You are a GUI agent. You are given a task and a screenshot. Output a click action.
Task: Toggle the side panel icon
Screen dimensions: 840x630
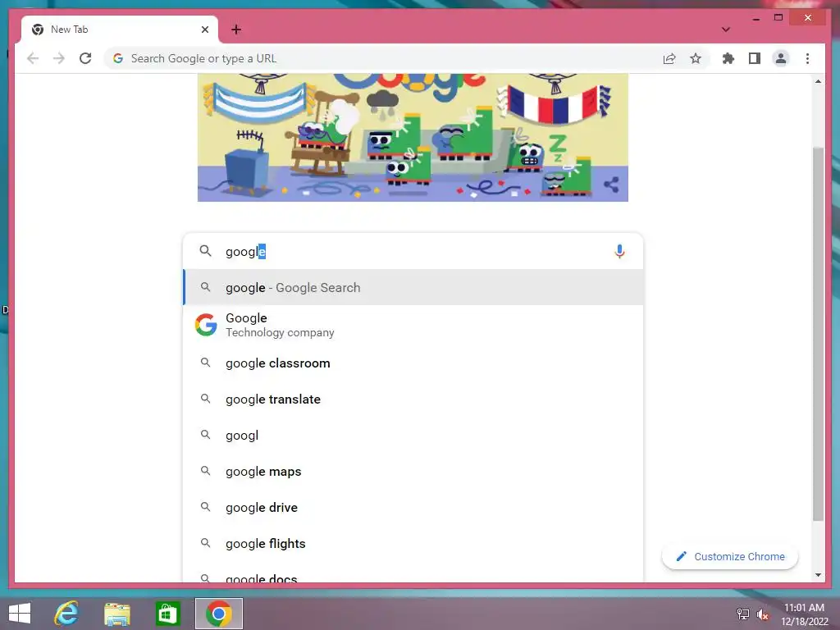click(755, 58)
